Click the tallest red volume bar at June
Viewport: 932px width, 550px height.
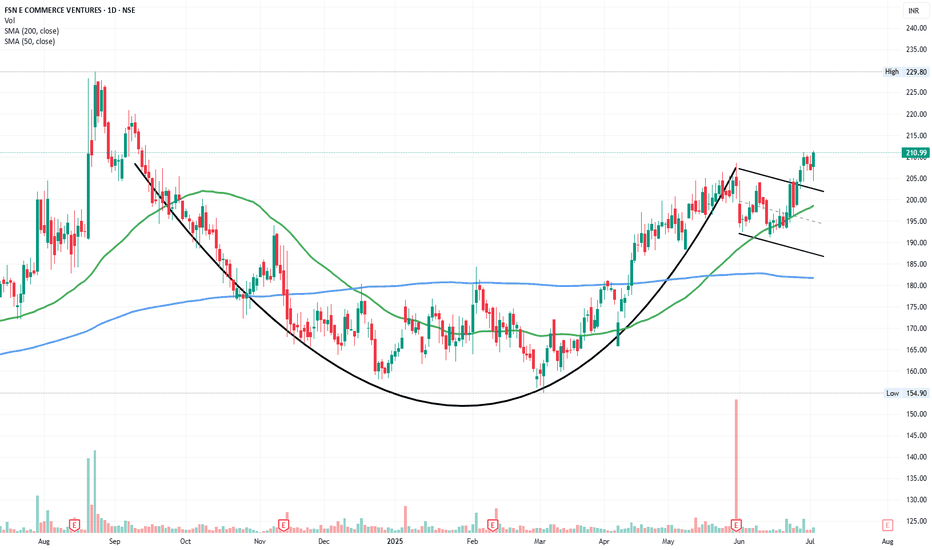coord(736,466)
